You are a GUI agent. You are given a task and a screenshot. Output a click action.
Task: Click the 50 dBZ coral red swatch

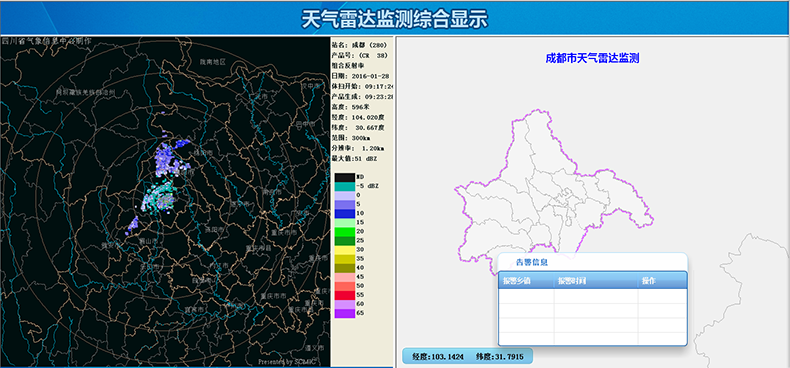[344, 286]
